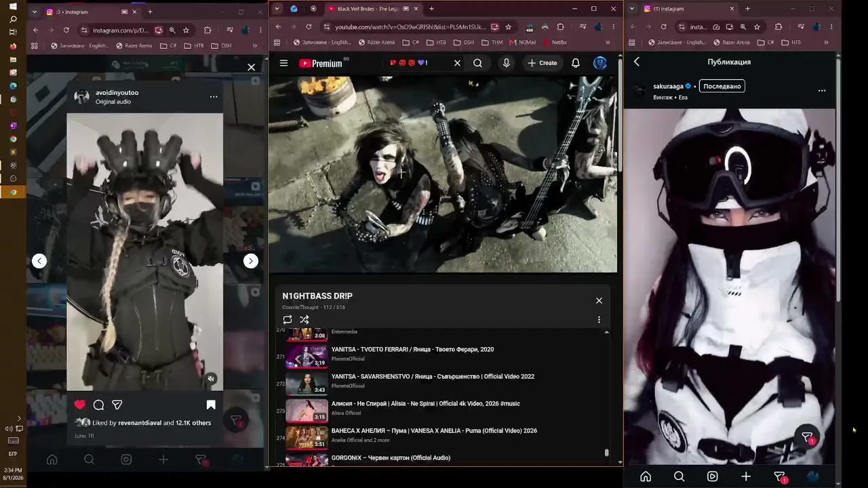Viewport: 868px width, 488px height.
Task: Expand hidden bookmarks in the YouTube window
Action: [607, 42]
